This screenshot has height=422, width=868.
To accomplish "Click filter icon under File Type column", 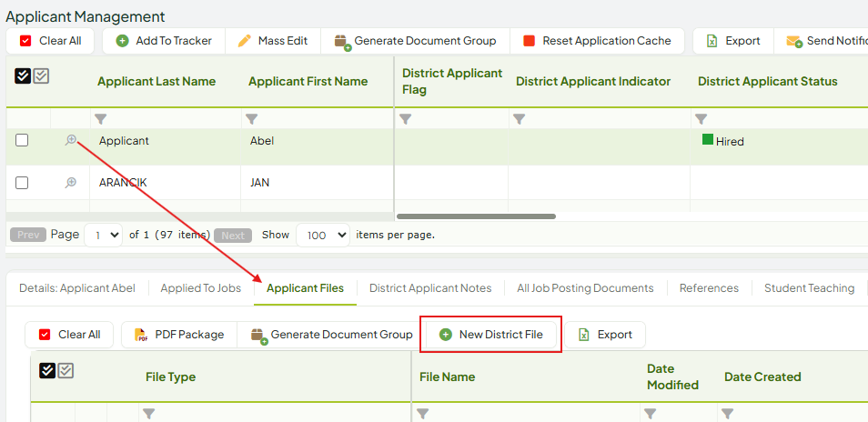I will click(149, 413).
